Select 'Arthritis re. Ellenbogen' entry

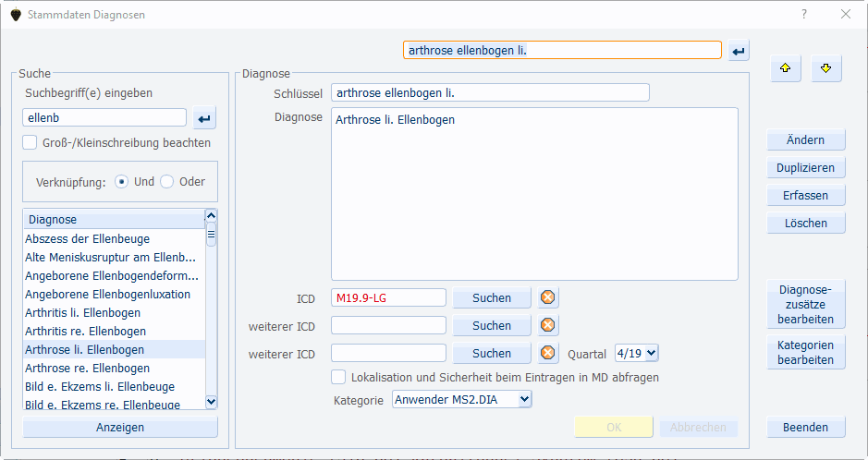[x=114, y=332]
